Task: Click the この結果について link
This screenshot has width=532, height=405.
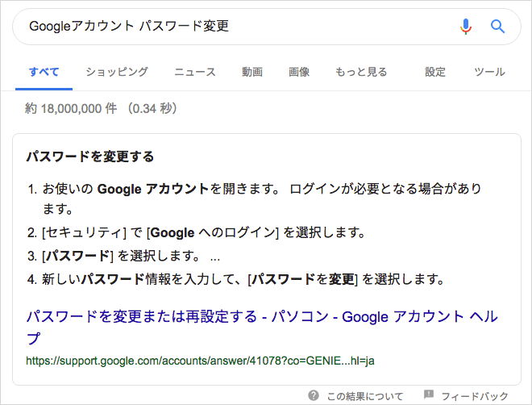Action: [364, 396]
